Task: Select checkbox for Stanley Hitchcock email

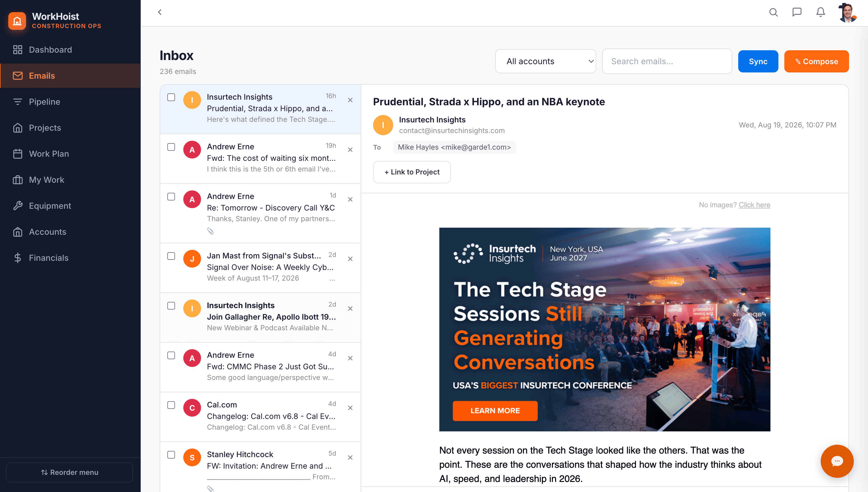Action: pyautogui.click(x=171, y=455)
